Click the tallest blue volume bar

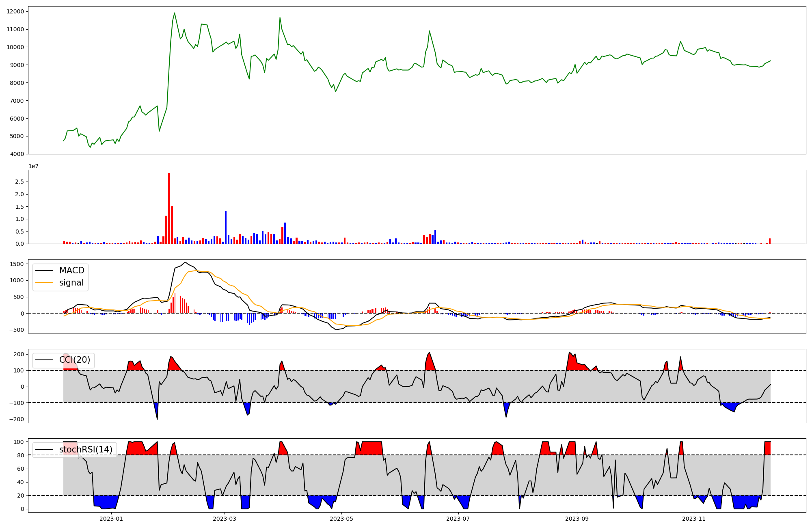point(226,227)
